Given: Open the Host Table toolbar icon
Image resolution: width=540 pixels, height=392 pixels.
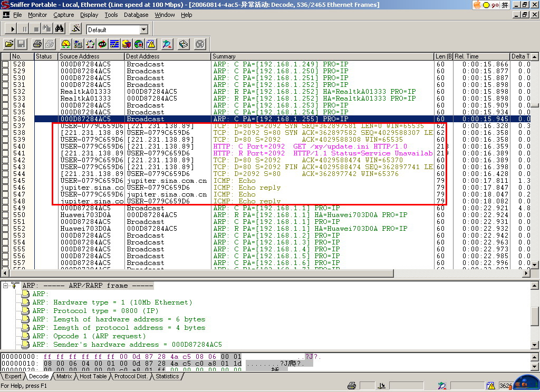Looking at the screenshot, I should click(78, 44).
